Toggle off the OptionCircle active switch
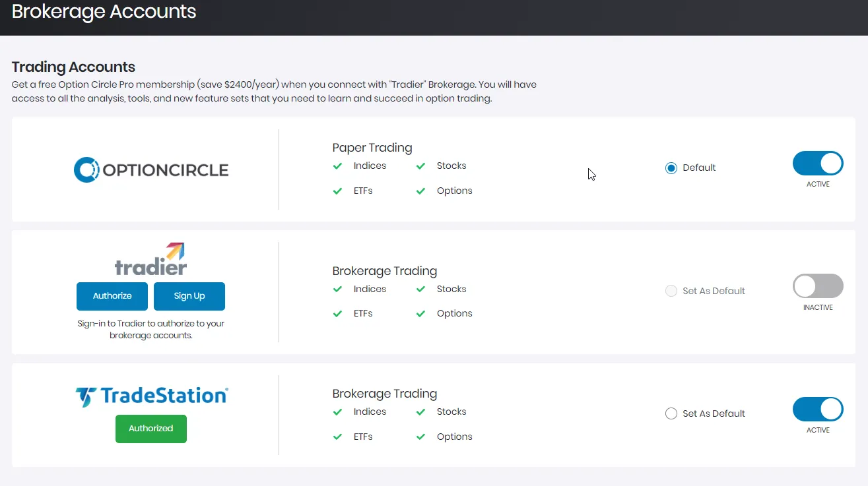The image size is (868, 486). [818, 164]
